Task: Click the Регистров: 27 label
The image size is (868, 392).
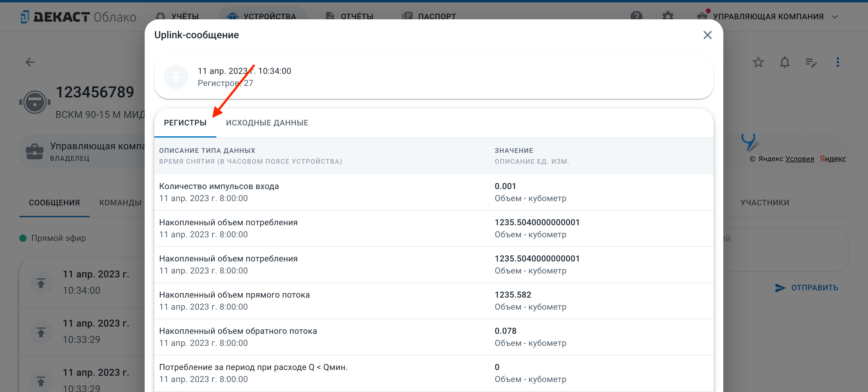Action: 225,83
